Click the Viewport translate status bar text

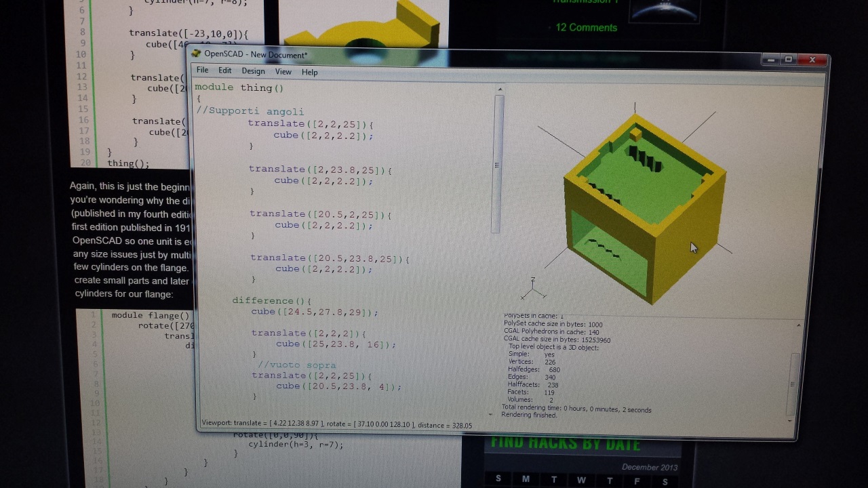point(337,425)
